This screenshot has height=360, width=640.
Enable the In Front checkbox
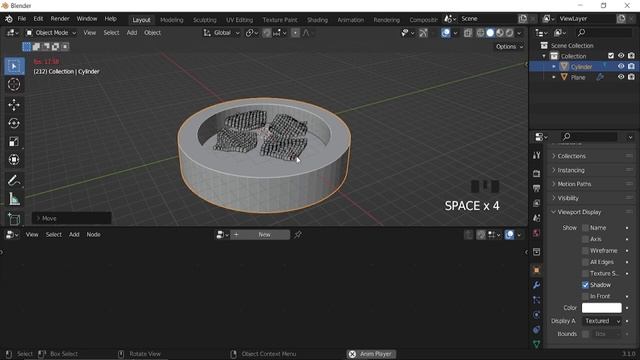[585, 296]
